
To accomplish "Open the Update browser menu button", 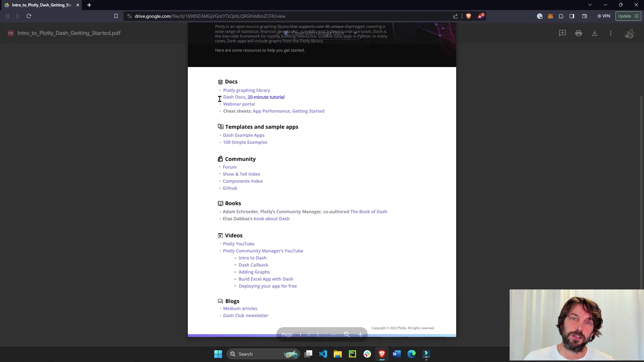I will 628,16.
